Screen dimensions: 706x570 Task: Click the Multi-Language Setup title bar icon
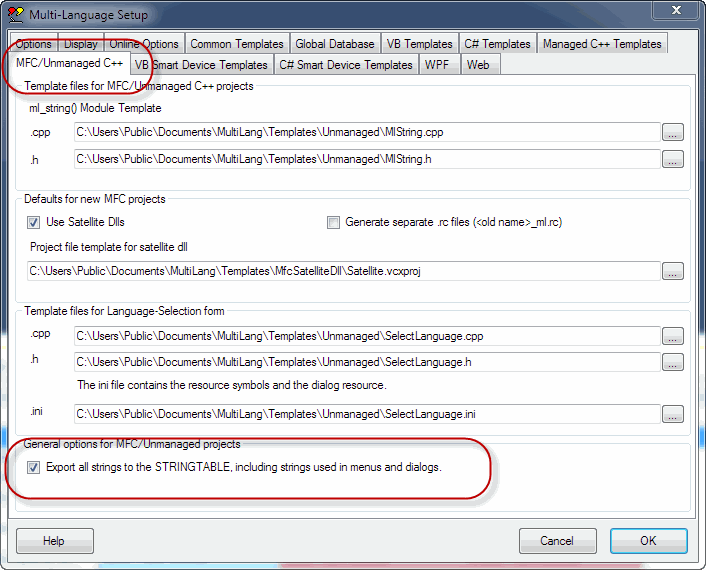[x=15, y=15]
